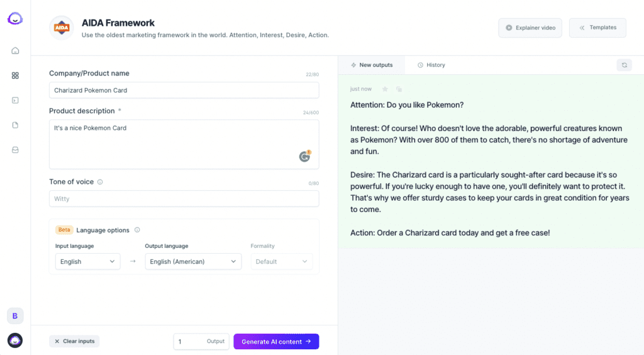Select the New outputs tab
Image resolution: width=644 pixels, height=355 pixels.
[x=372, y=65]
